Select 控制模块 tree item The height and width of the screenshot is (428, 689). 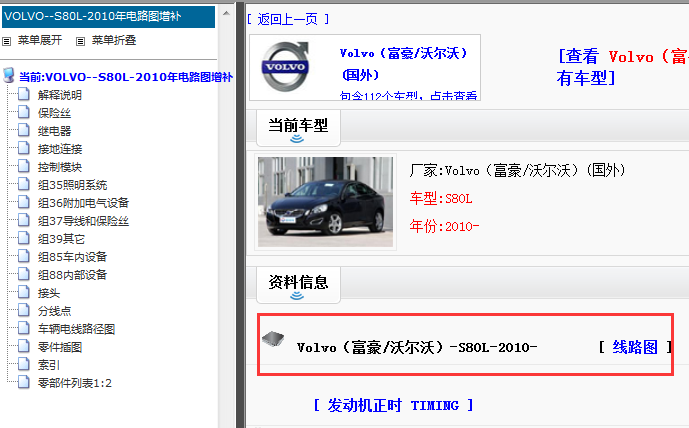pyautogui.click(x=60, y=167)
